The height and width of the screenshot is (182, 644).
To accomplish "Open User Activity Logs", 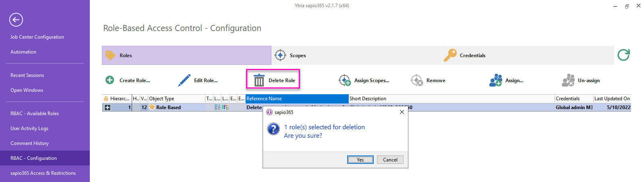I will pyautogui.click(x=29, y=128).
